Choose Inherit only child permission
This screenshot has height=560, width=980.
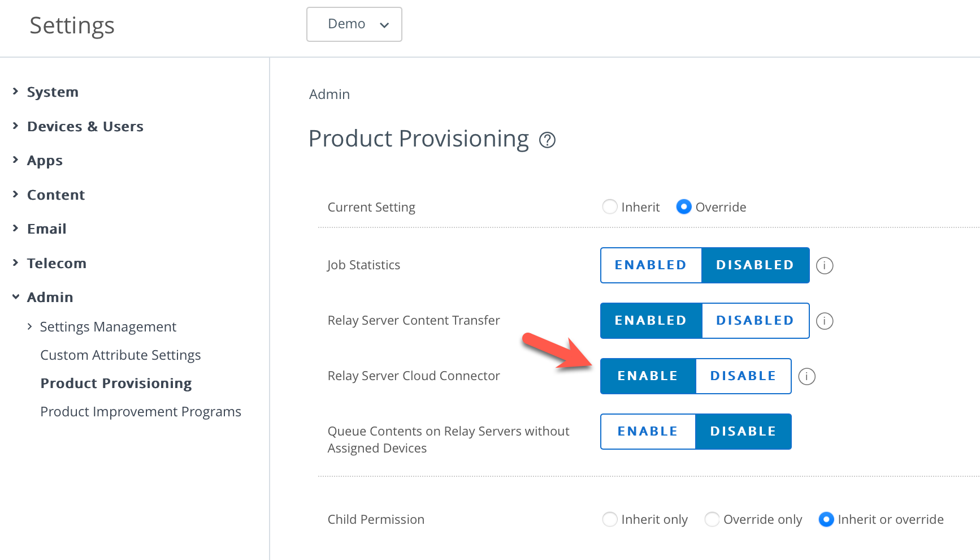610,519
